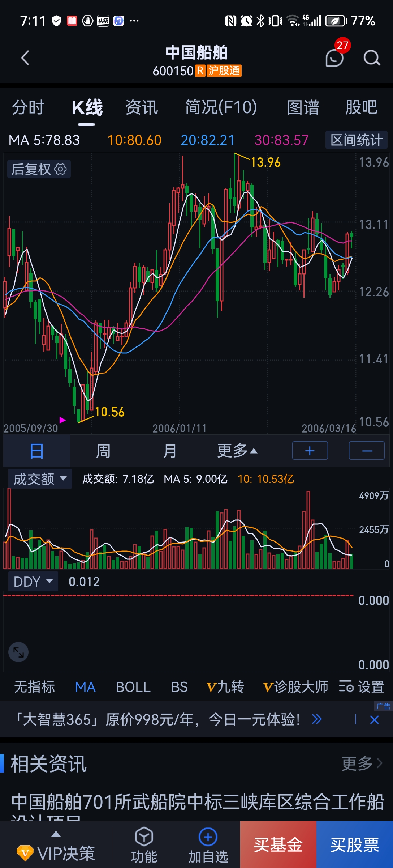The height and width of the screenshot is (868, 393).
Task: Tap 相关资讯 section heading
Action: (48, 763)
